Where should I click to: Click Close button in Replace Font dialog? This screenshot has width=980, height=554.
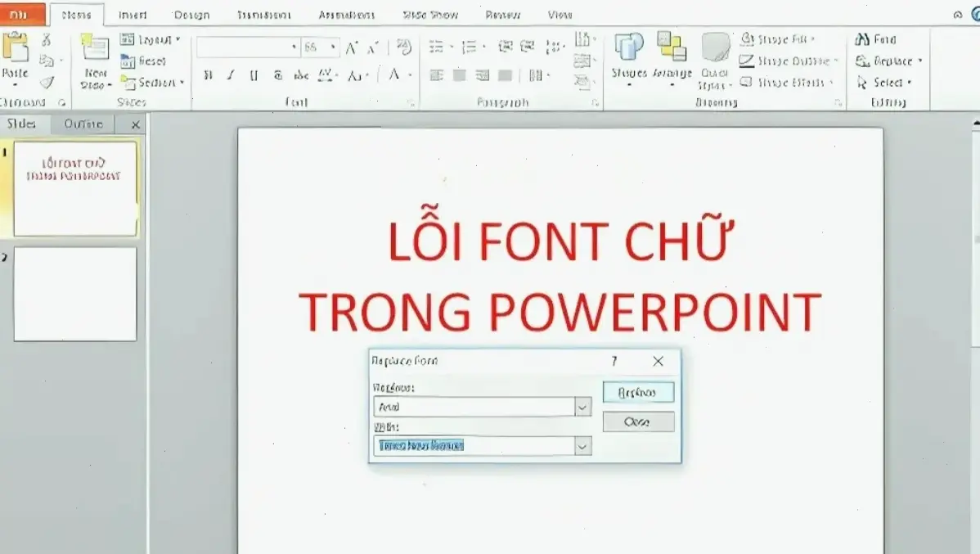click(638, 421)
